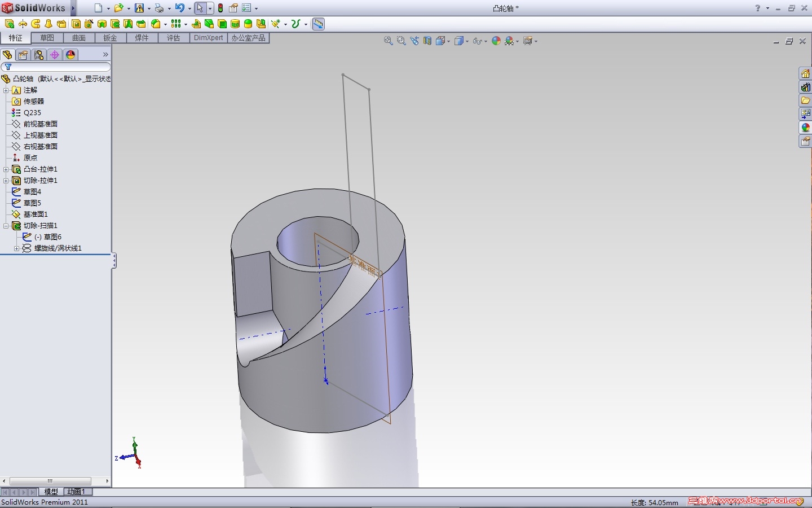This screenshot has width=812, height=508.
Task: Open the Design Library task pane icon
Action: tap(806, 87)
